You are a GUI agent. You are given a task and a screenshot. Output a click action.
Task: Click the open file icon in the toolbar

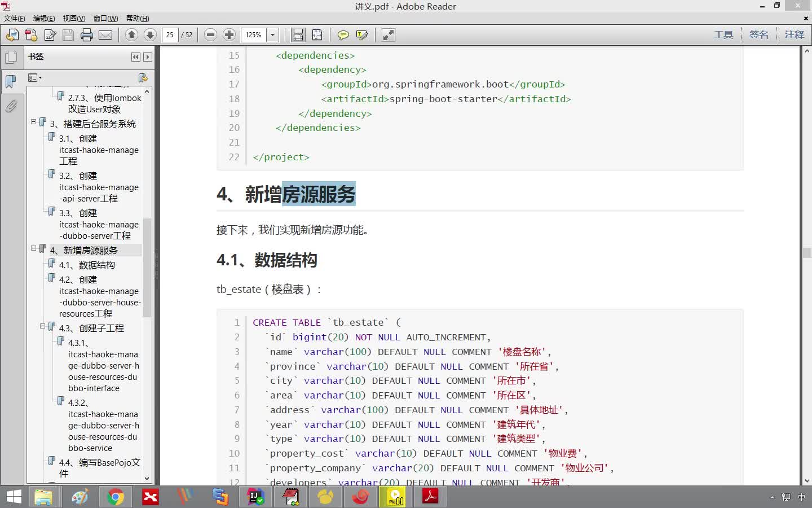tap(12, 35)
